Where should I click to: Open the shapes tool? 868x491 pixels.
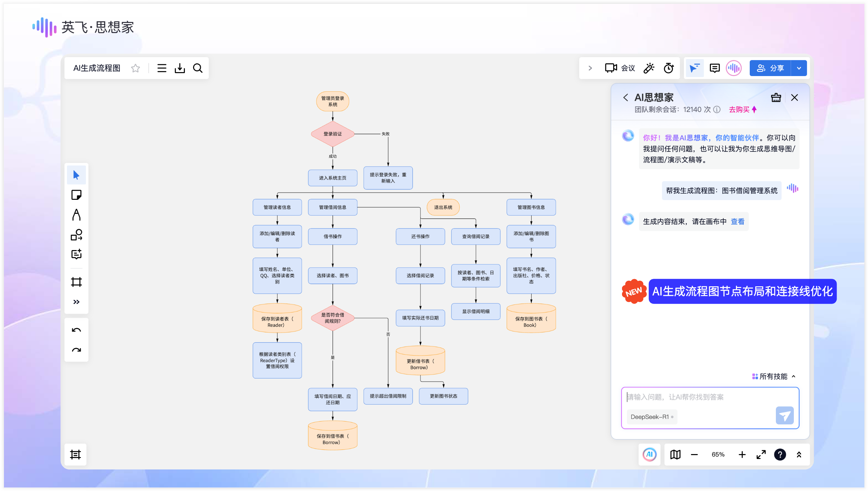click(x=76, y=235)
